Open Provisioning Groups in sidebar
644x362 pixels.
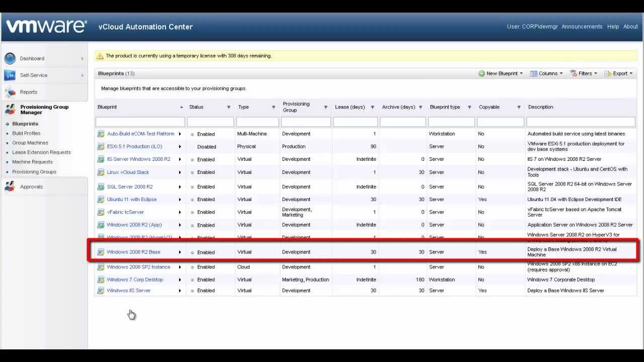(x=34, y=172)
